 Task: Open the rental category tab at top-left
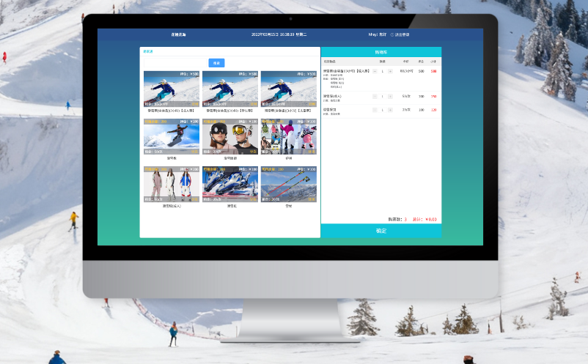click(148, 51)
